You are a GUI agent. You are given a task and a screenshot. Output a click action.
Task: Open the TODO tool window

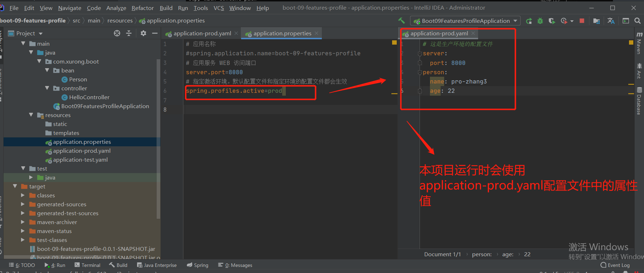(x=22, y=265)
